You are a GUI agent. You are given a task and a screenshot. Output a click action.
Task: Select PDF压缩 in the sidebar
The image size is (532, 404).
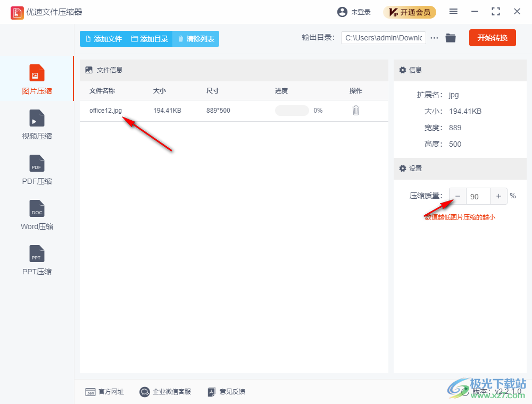click(x=37, y=170)
